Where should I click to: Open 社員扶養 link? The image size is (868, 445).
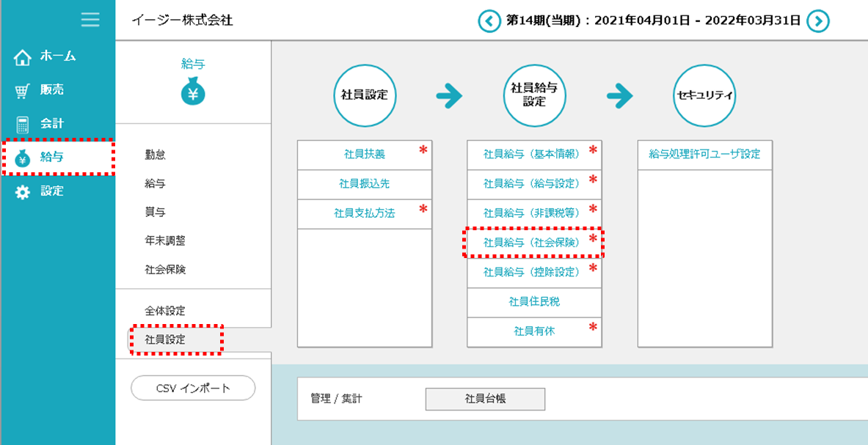click(364, 154)
